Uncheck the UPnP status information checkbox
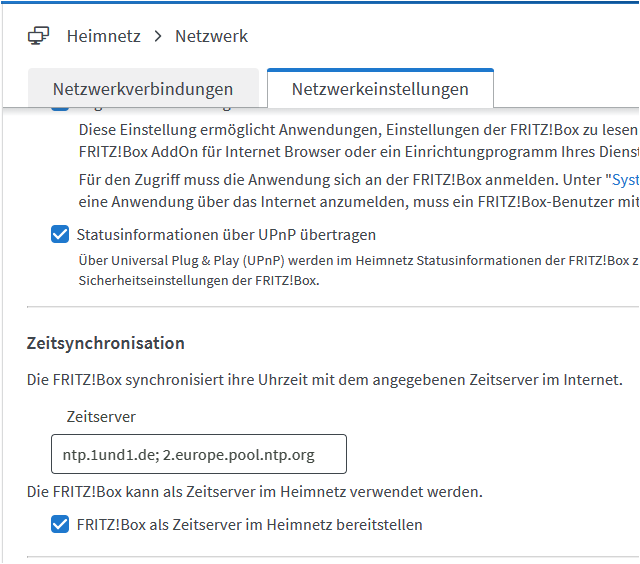 coord(61,236)
